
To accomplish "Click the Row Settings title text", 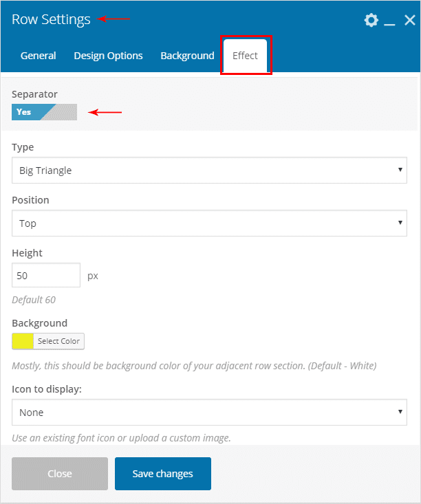I will [51, 19].
